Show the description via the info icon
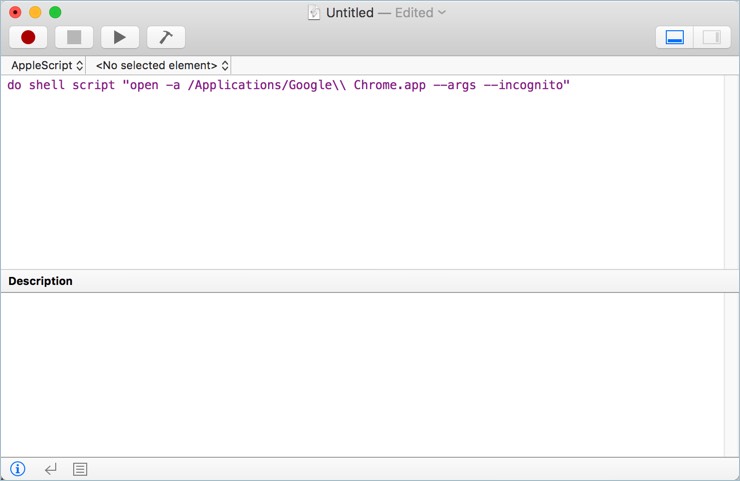The image size is (740, 481). click(17, 469)
